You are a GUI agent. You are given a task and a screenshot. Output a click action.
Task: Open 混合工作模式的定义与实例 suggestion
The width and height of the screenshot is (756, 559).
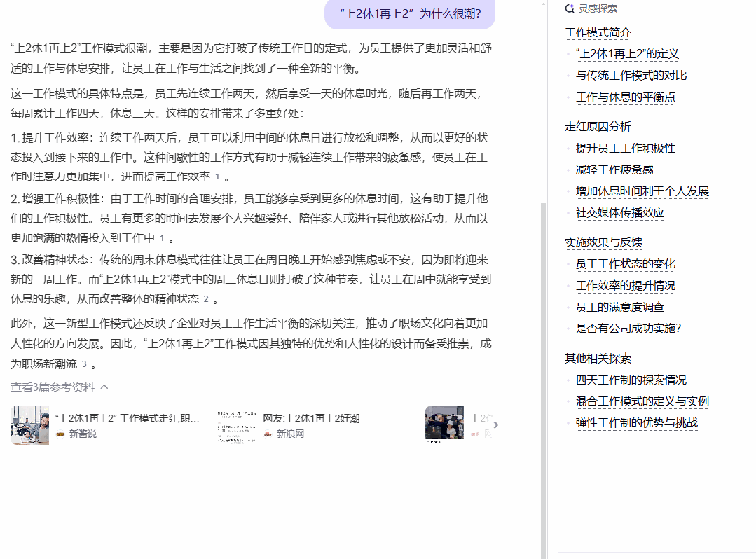pyautogui.click(x=642, y=401)
